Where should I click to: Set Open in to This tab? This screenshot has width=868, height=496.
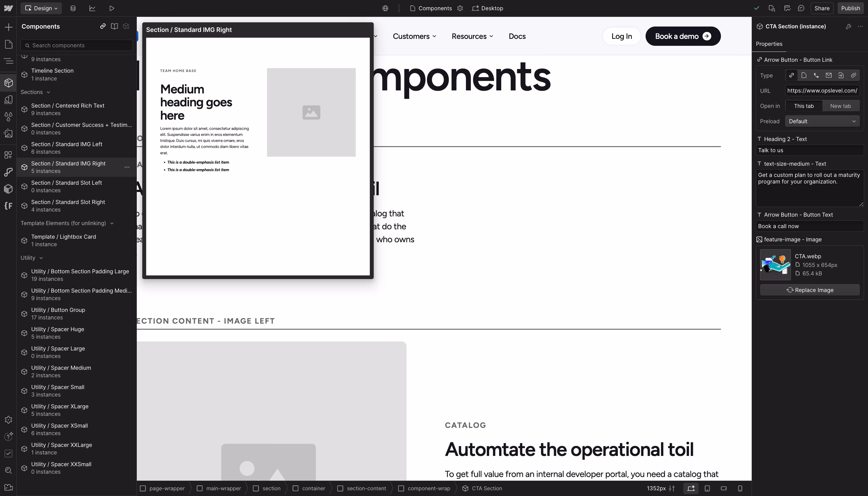[804, 106]
